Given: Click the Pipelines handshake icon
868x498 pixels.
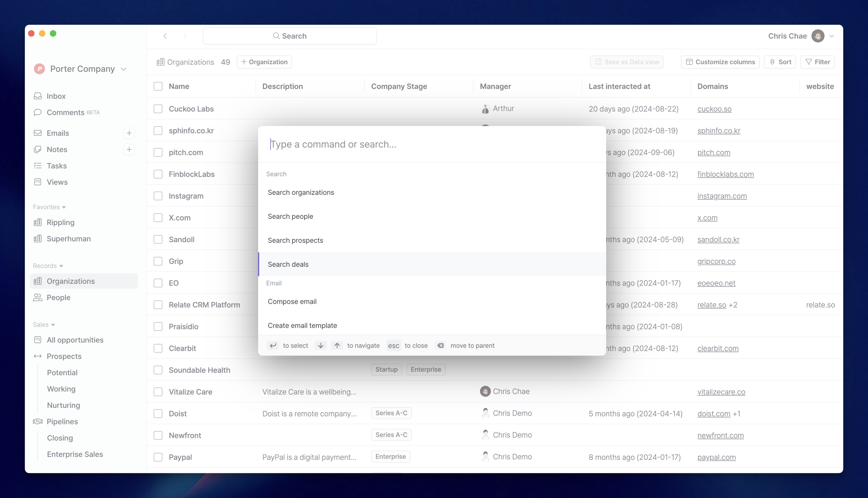Looking at the screenshot, I should coord(38,422).
